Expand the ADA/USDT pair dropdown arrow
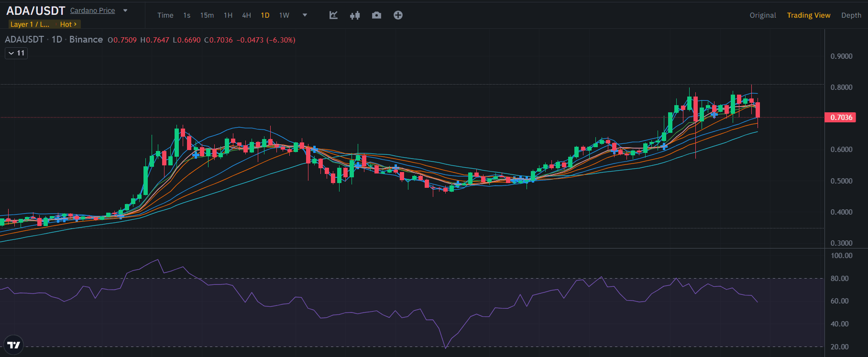This screenshot has width=868, height=357. [125, 11]
